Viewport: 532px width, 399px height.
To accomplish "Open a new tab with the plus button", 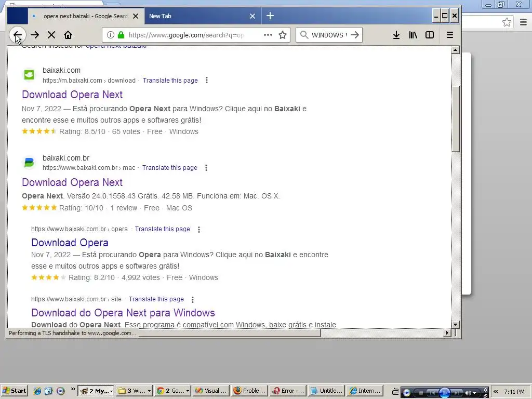I will pyautogui.click(x=270, y=16).
